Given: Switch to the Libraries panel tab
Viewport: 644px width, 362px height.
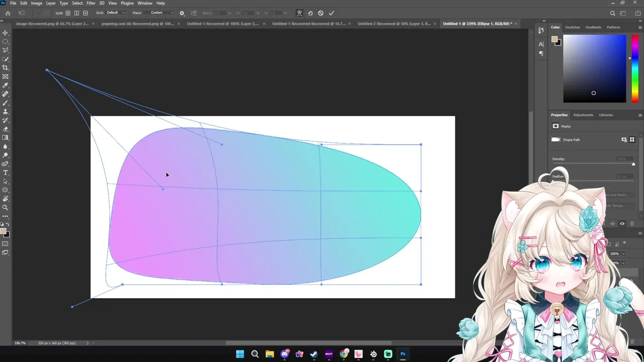Looking at the screenshot, I should [x=606, y=115].
